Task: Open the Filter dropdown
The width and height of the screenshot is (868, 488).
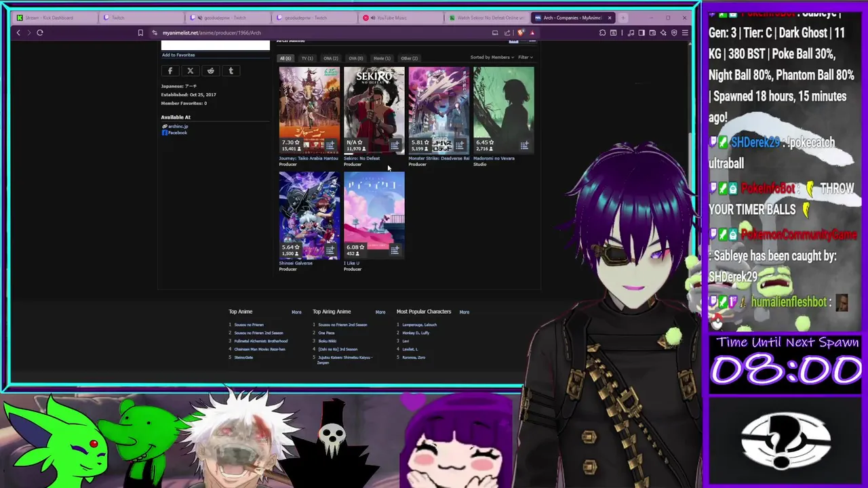Action: pos(526,58)
